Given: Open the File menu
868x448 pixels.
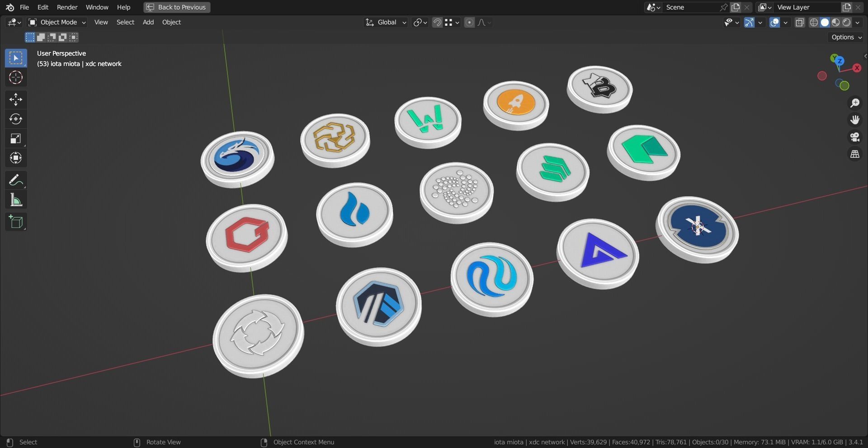Looking at the screenshot, I should coord(24,7).
